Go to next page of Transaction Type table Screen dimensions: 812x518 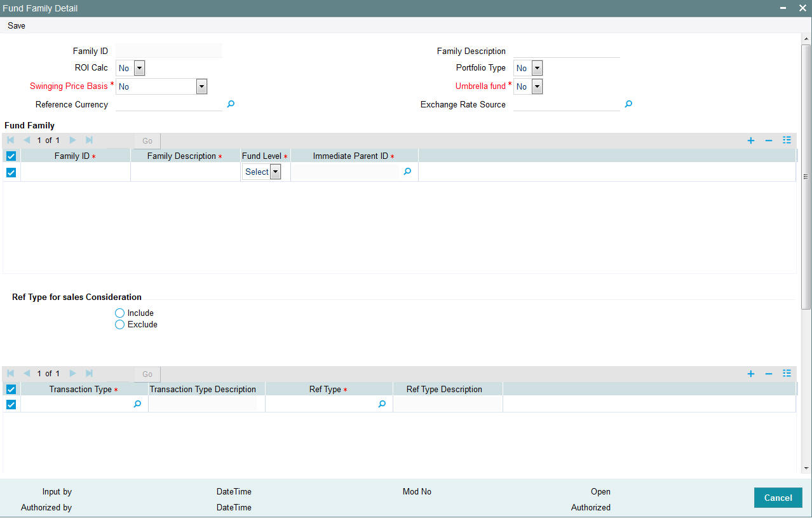(x=72, y=373)
